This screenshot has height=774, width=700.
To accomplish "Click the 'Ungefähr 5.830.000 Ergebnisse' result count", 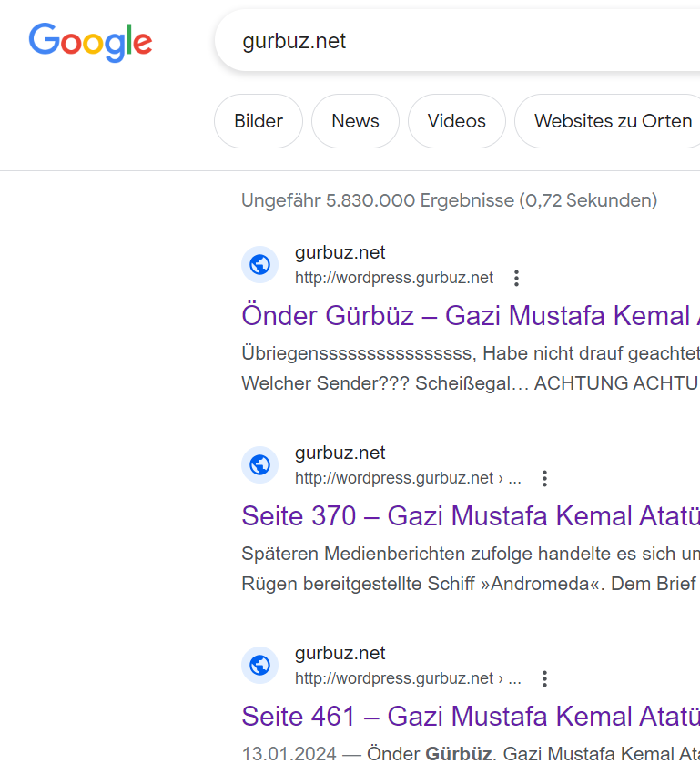I will pyautogui.click(x=450, y=200).
